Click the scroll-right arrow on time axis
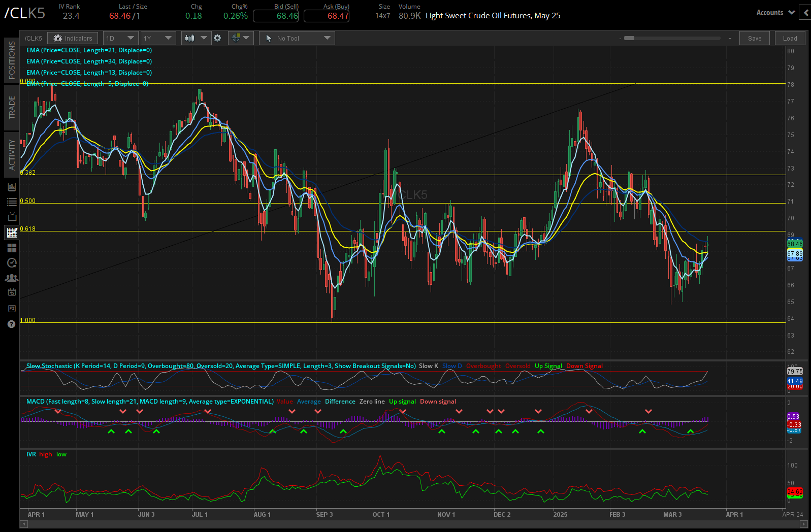Viewport: 811px width, 532px height. point(804,523)
